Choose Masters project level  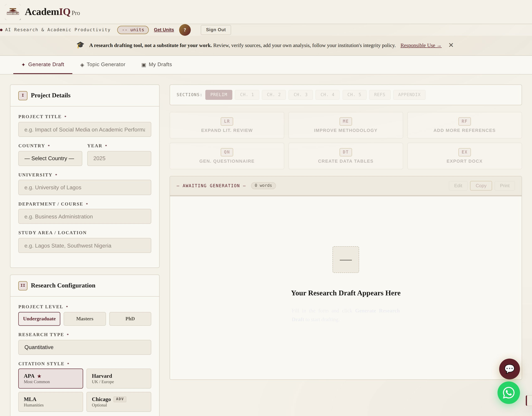(85, 319)
